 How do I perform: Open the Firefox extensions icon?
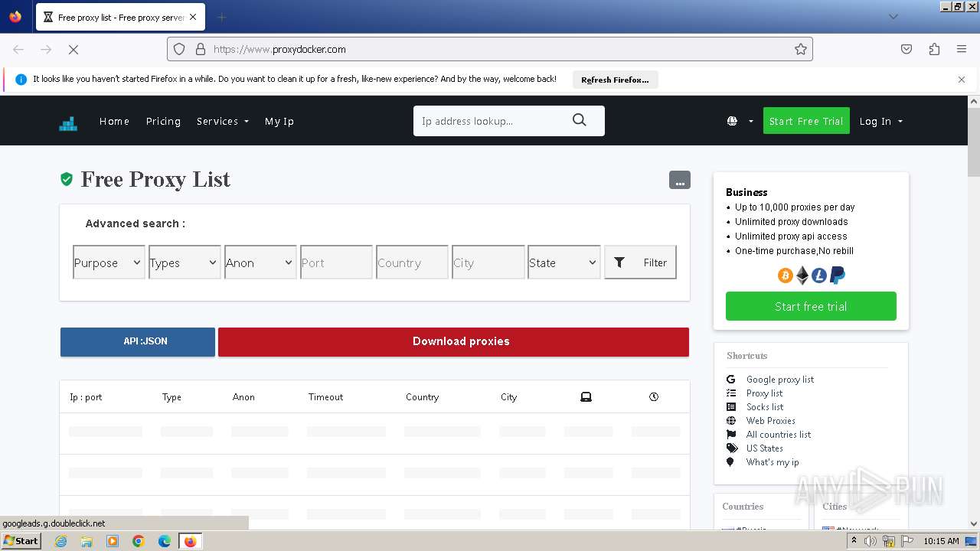(934, 49)
